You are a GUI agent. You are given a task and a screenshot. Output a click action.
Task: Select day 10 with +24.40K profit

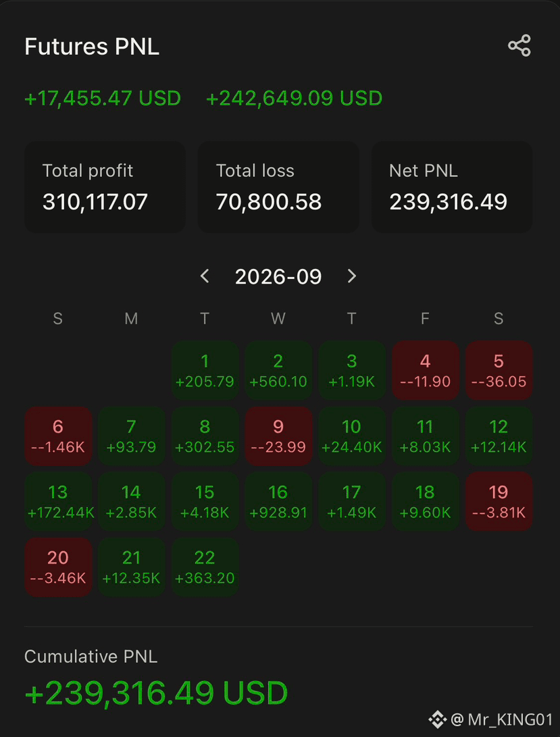[x=352, y=436]
